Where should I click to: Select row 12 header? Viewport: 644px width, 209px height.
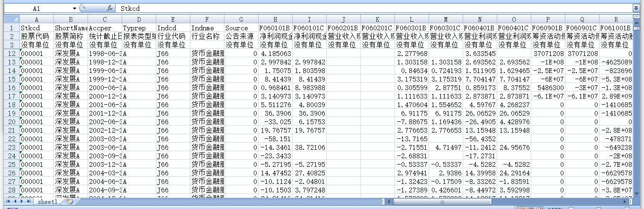tap(12, 54)
